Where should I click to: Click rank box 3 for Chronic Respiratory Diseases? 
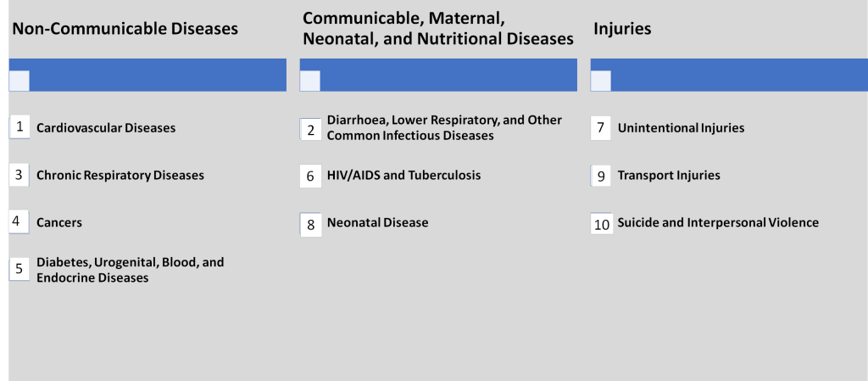(19, 175)
